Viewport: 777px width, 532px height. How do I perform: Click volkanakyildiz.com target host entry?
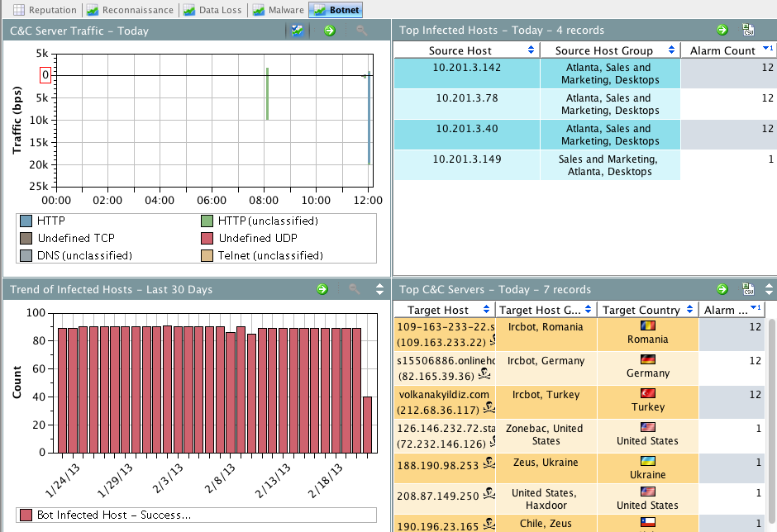click(x=444, y=394)
